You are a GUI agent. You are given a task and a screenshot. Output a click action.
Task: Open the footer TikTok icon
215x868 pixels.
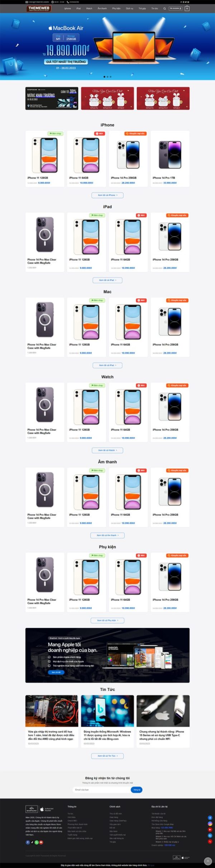(x=32, y=842)
